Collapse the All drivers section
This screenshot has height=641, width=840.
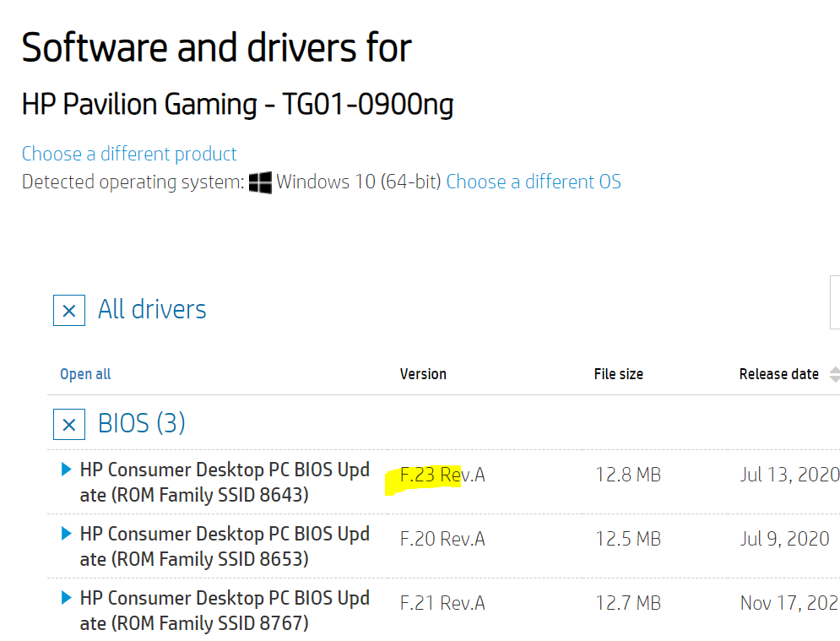point(69,310)
